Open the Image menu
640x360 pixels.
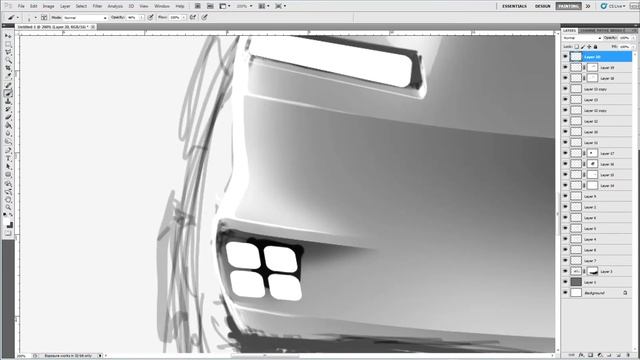click(x=49, y=6)
